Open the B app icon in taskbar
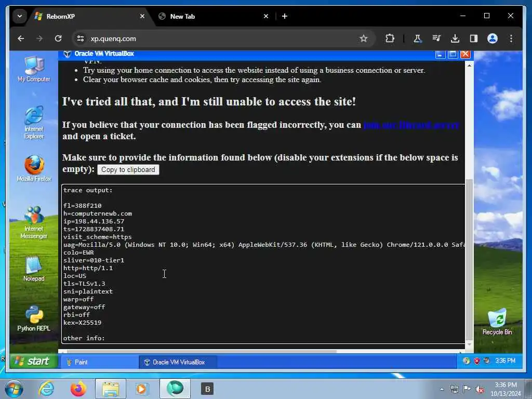Viewport: 532px width, 399px height. pos(207,389)
